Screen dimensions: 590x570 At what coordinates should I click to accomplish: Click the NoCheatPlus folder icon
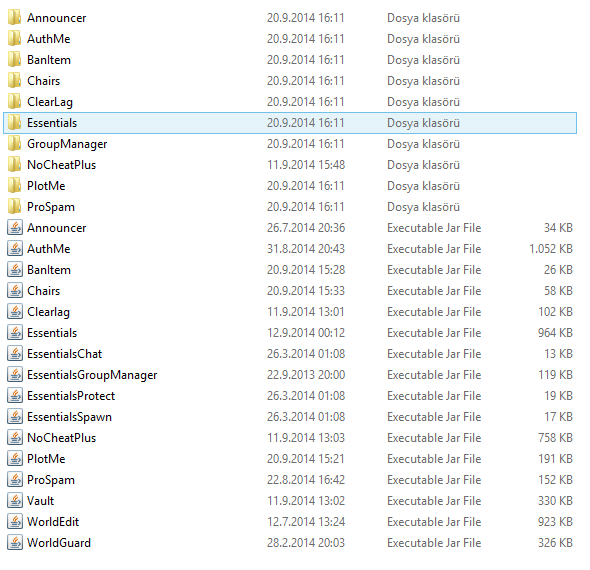[14, 165]
